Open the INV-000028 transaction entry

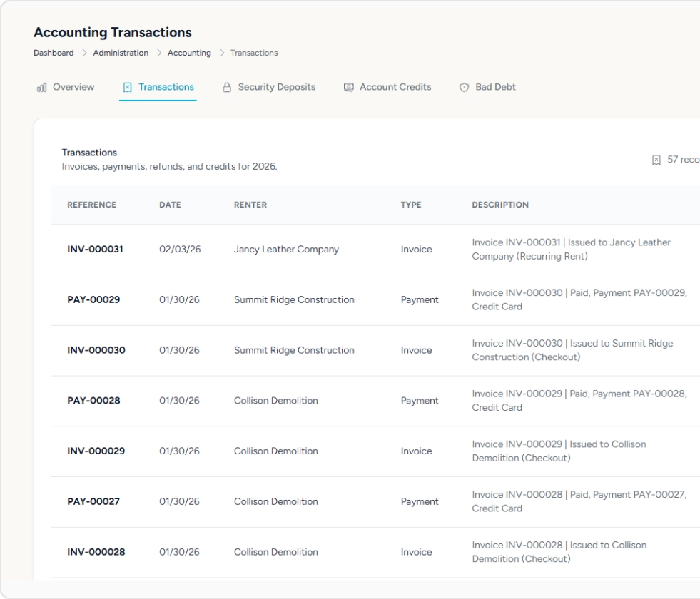click(96, 552)
